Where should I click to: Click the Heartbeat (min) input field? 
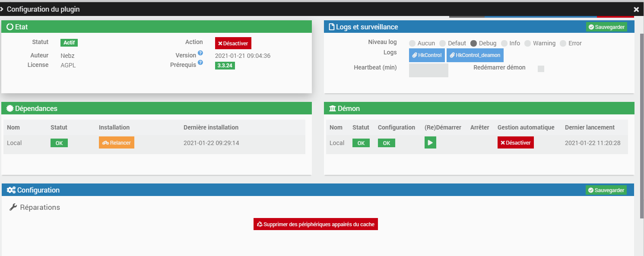[x=428, y=70]
